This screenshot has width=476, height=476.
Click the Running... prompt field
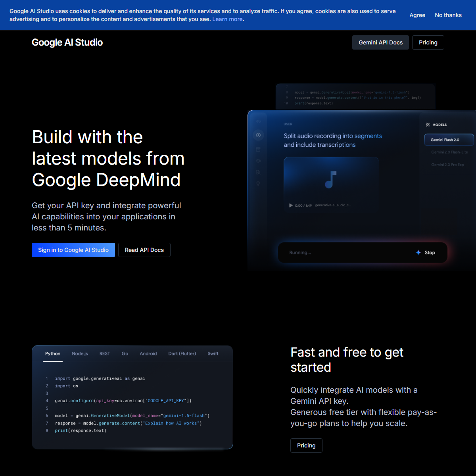(363, 253)
